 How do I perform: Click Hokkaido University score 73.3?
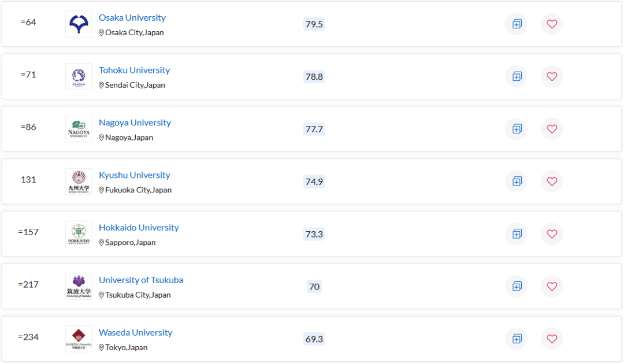pyautogui.click(x=314, y=234)
